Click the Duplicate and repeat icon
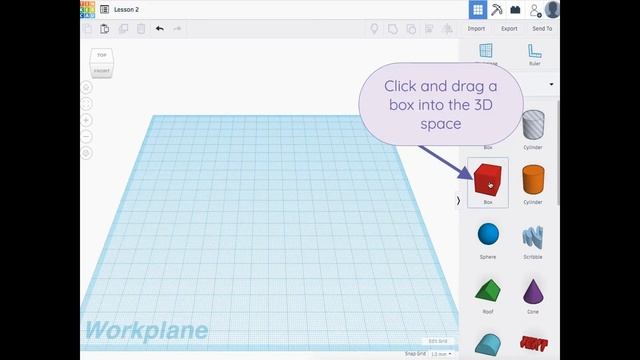 pyautogui.click(x=123, y=29)
